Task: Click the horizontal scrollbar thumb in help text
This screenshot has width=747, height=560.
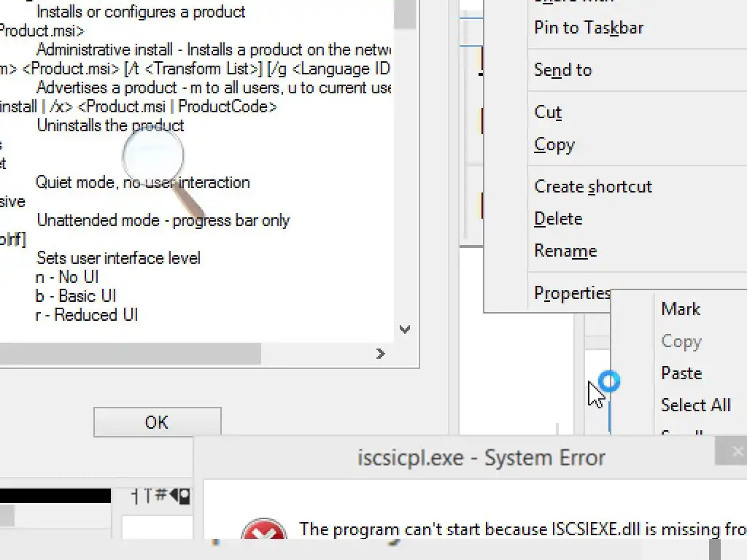Action: (130, 354)
